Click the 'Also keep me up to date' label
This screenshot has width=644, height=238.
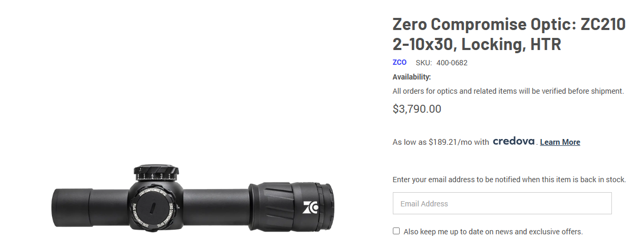[x=493, y=232]
